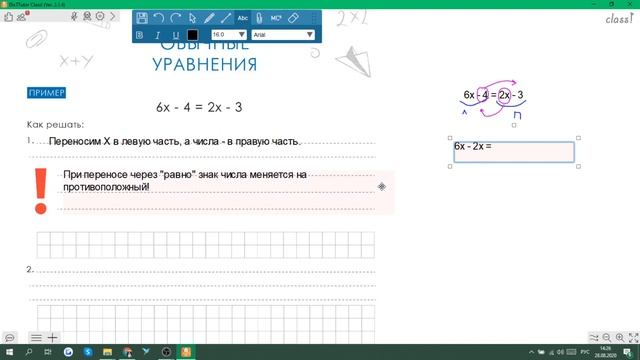Open Windows taskbar search
640x360 pixels.
click(29, 352)
